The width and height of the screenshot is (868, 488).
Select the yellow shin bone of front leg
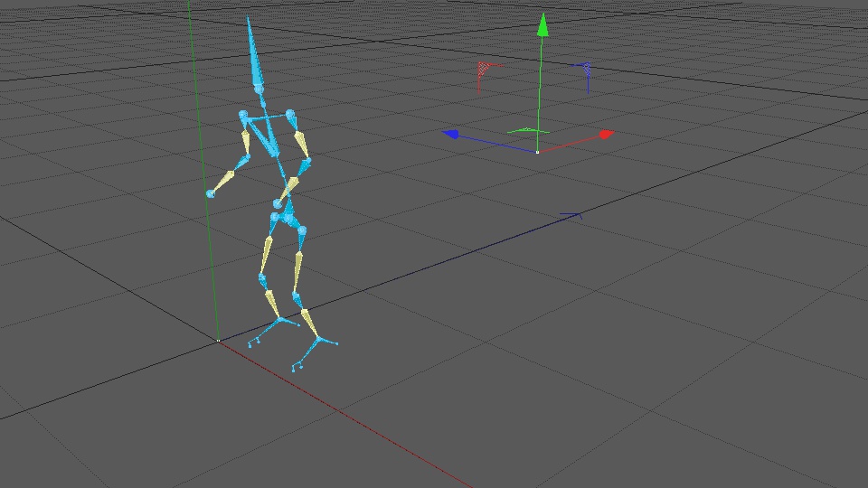pos(310,324)
